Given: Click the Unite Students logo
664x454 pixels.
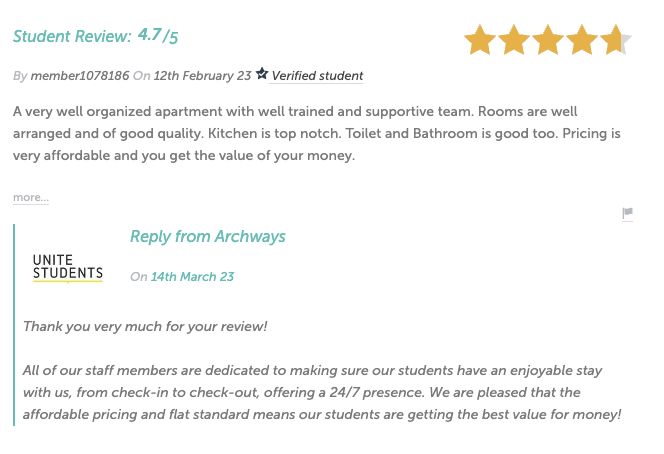Looking at the screenshot, I should pos(68,268).
